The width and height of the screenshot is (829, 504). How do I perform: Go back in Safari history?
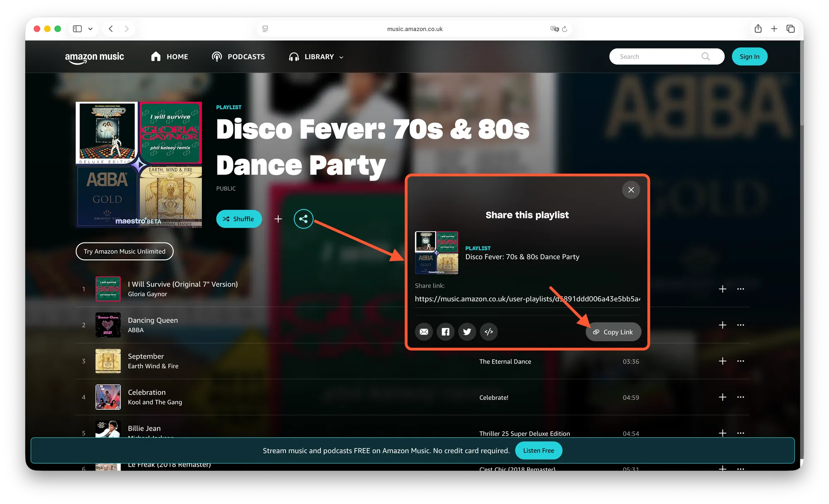point(111,29)
